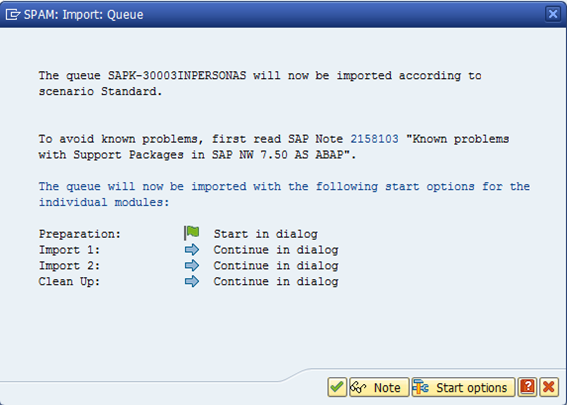Cancel the import with the red X button
This screenshot has width=567, height=405.
coord(549,387)
